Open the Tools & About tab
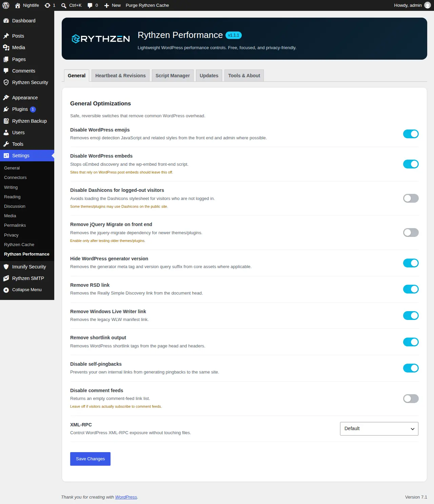434x504 pixels. click(244, 76)
